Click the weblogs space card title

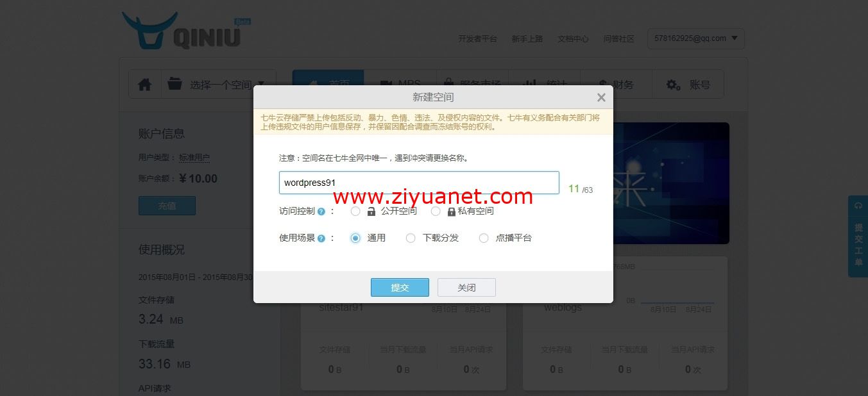click(x=563, y=308)
